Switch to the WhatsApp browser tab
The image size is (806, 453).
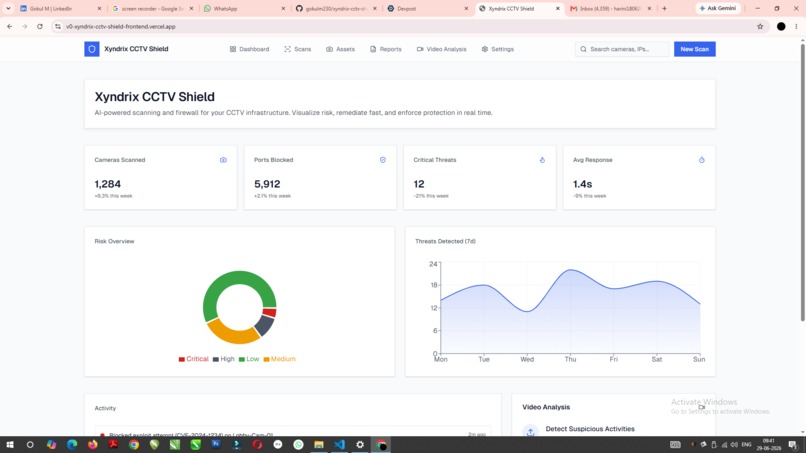coord(244,8)
